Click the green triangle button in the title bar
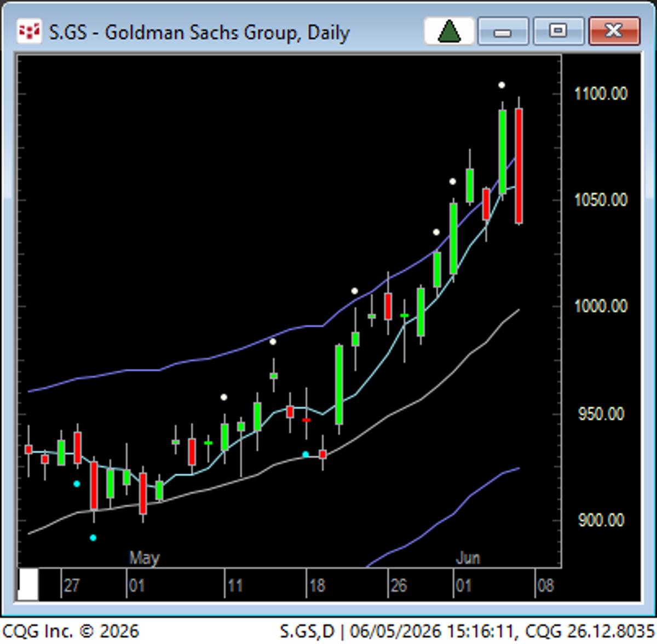 pyautogui.click(x=449, y=31)
